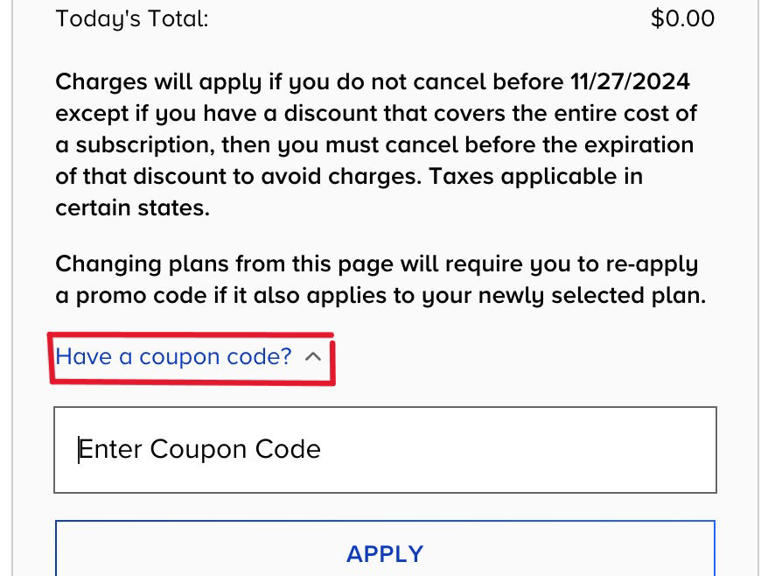The width and height of the screenshot is (768, 576).
Task: Click "Taxes applicable in certain states" text
Action: (540, 177)
